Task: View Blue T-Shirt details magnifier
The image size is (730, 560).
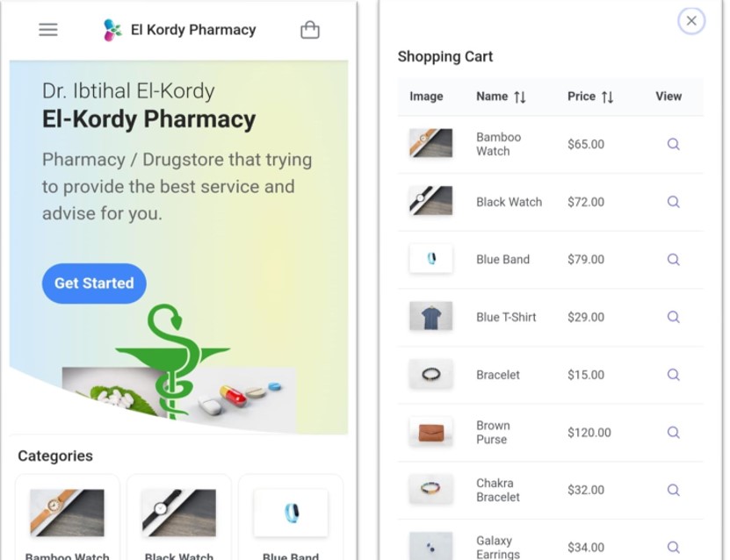Action: pos(673,317)
